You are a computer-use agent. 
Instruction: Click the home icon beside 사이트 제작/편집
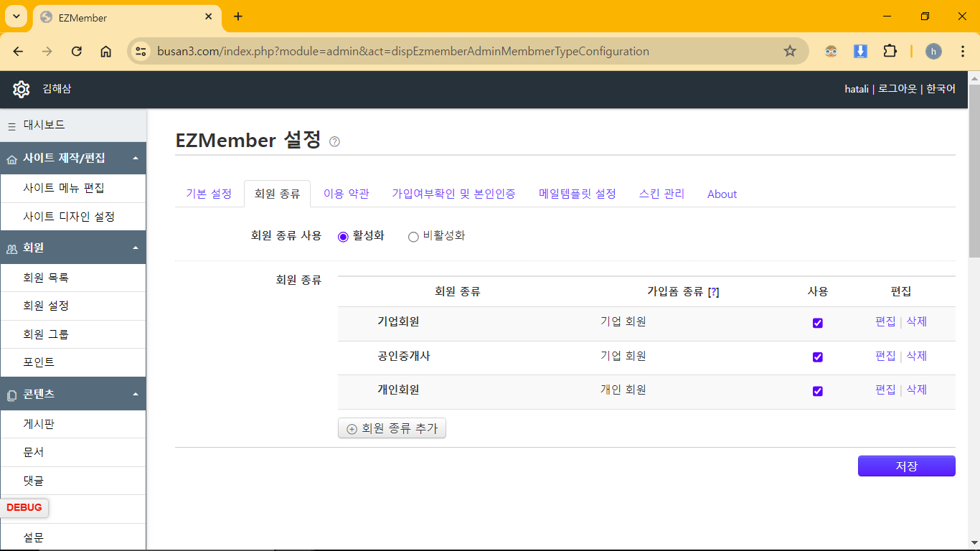(x=11, y=159)
